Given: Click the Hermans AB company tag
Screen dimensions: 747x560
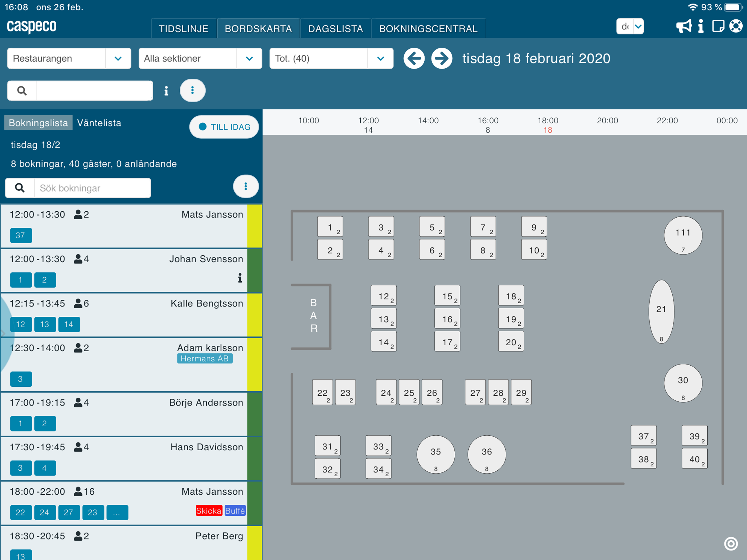Looking at the screenshot, I should click(205, 359).
